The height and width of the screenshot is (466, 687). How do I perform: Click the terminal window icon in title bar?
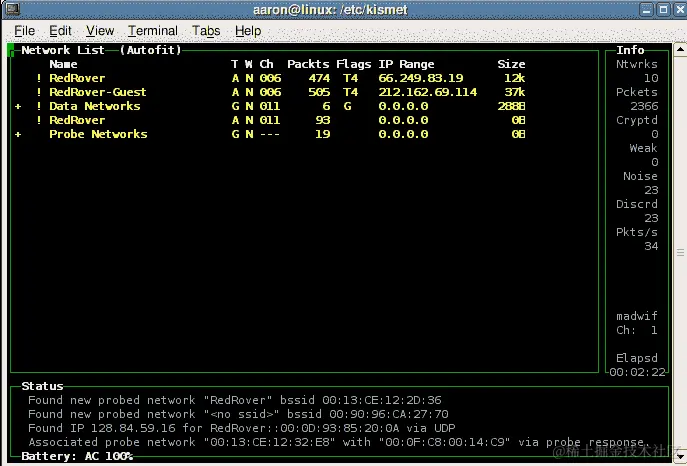[x=13, y=8]
